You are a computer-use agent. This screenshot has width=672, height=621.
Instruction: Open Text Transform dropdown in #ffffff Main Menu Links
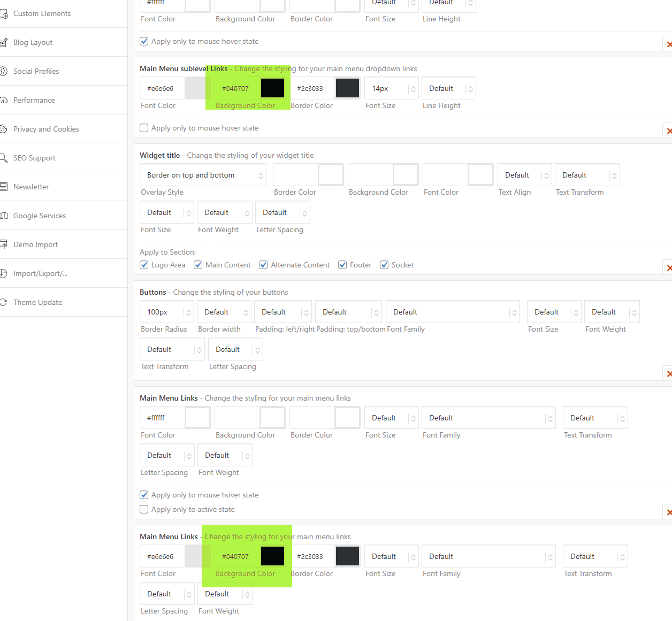click(x=595, y=418)
